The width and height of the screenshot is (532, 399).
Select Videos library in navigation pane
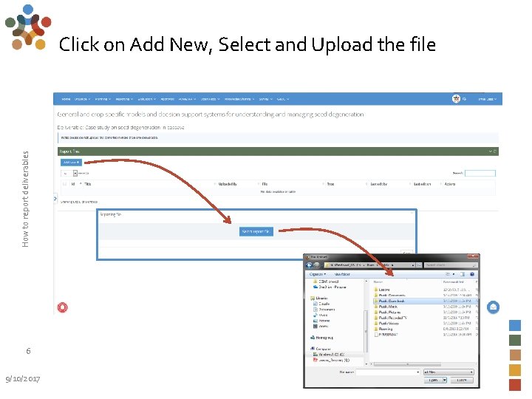click(x=321, y=326)
